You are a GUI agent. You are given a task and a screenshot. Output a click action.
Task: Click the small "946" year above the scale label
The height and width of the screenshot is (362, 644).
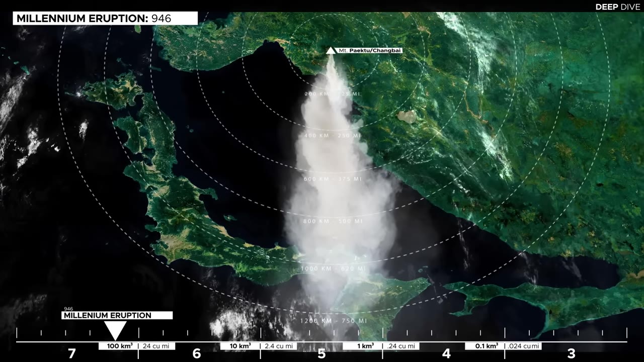pyautogui.click(x=68, y=309)
